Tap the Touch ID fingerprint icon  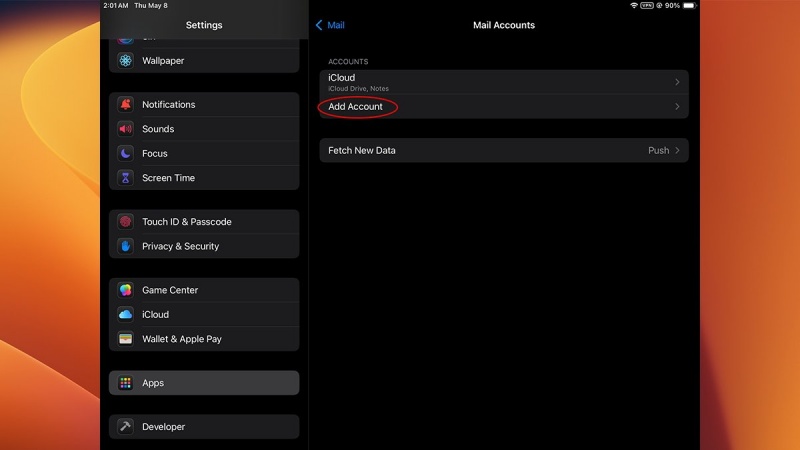tap(126, 222)
